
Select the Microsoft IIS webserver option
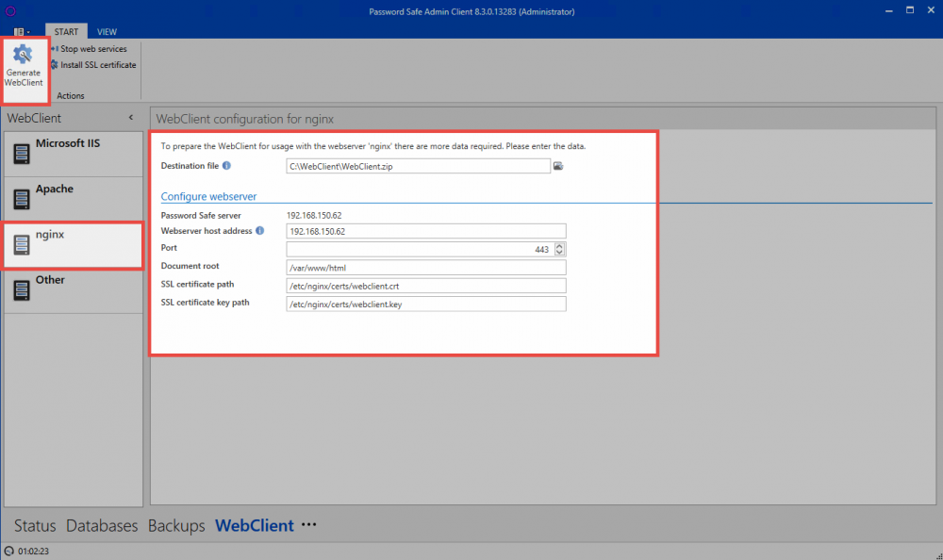(x=74, y=154)
